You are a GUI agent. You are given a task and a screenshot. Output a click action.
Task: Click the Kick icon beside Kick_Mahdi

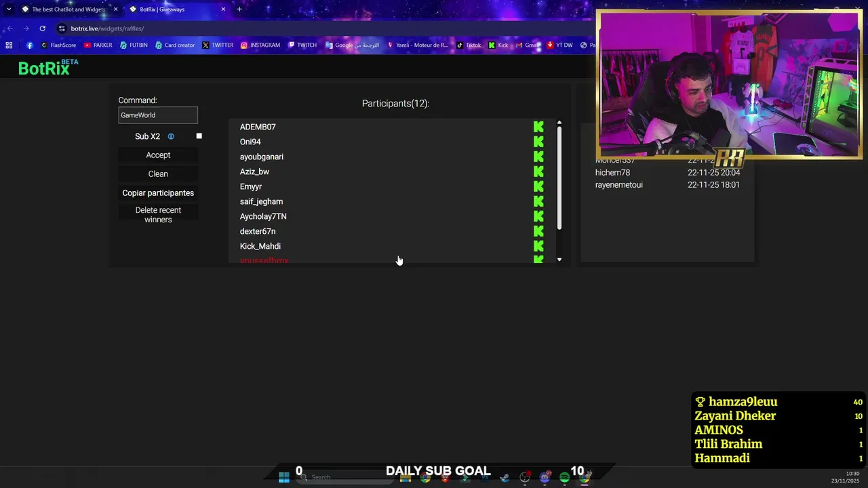[x=538, y=246]
